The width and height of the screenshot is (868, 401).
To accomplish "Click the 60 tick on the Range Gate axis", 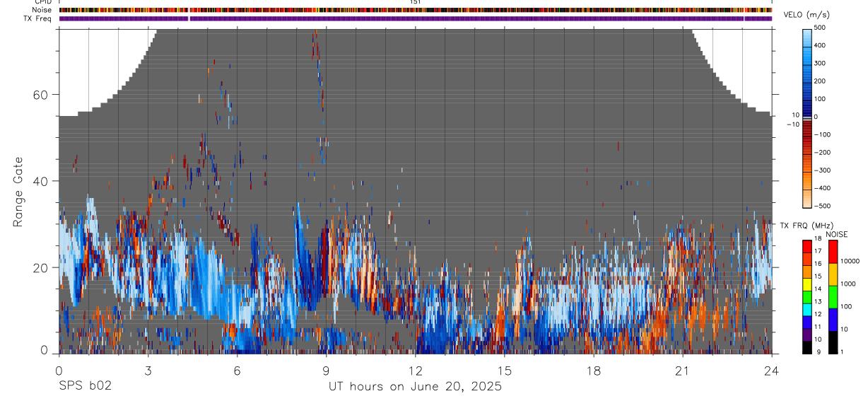I will pyautogui.click(x=41, y=95).
